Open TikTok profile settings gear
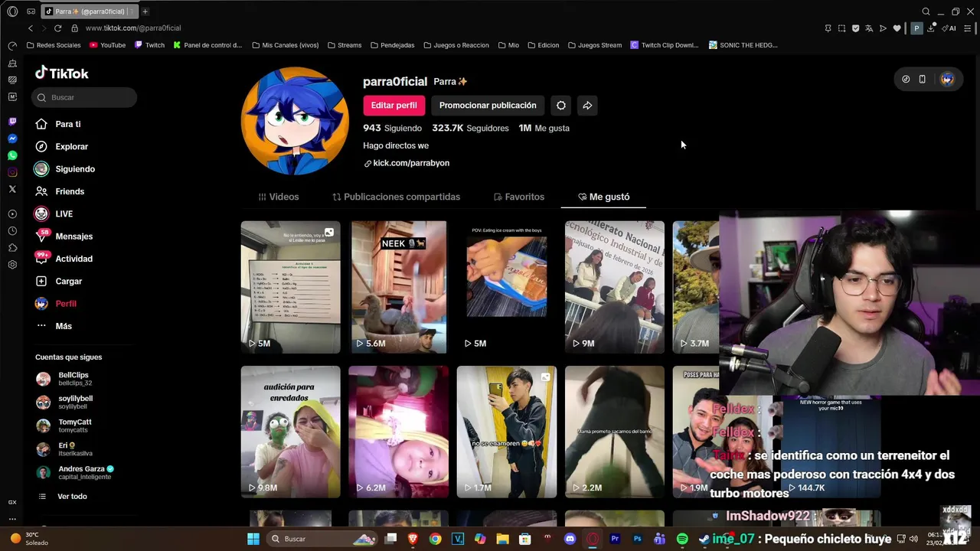Viewport: 980px width, 551px height. (561, 106)
